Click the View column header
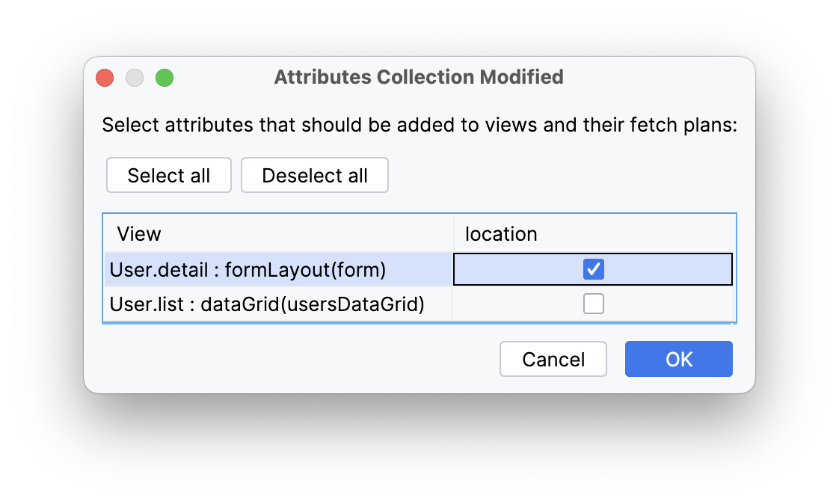Viewport: 839px width, 504px height. [x=139, y=234]
